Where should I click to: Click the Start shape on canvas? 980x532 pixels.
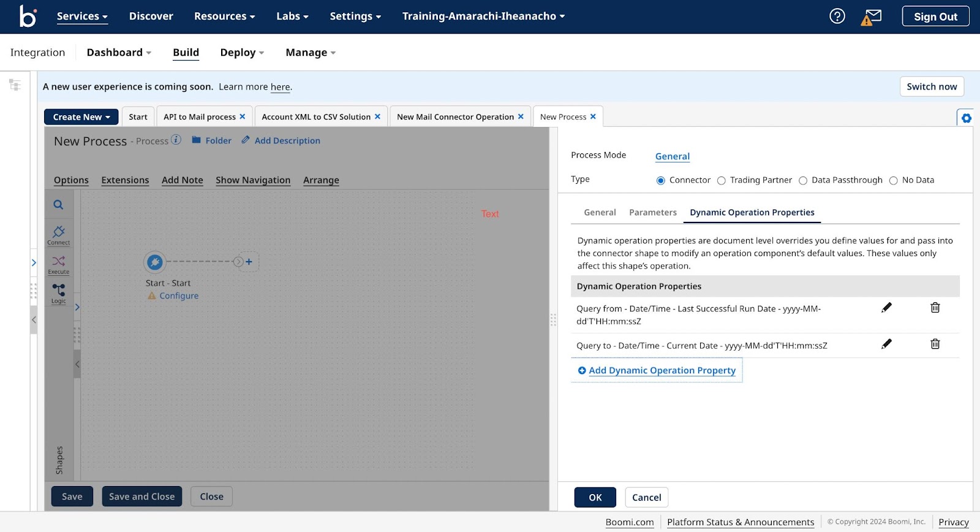(x=155, y=262)
